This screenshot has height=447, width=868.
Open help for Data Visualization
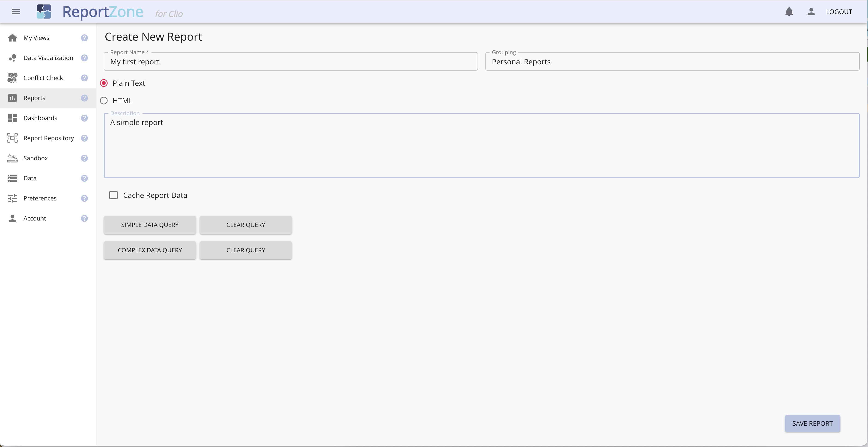click(x=84, y=58)
